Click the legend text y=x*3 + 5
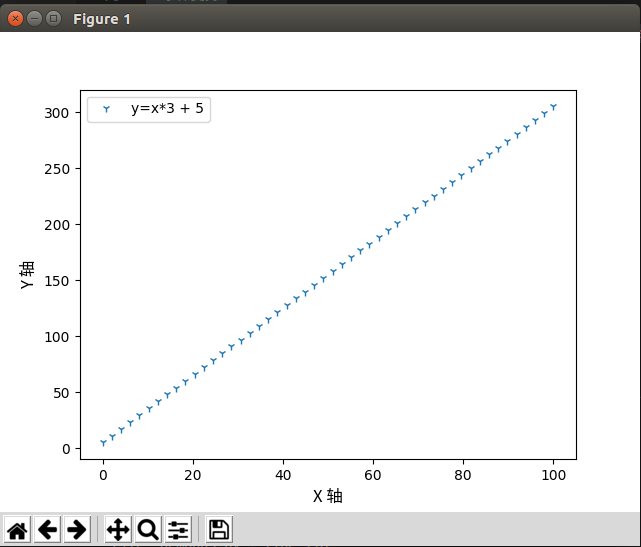Viewport: 641px width, 547px height. (167, 108)
